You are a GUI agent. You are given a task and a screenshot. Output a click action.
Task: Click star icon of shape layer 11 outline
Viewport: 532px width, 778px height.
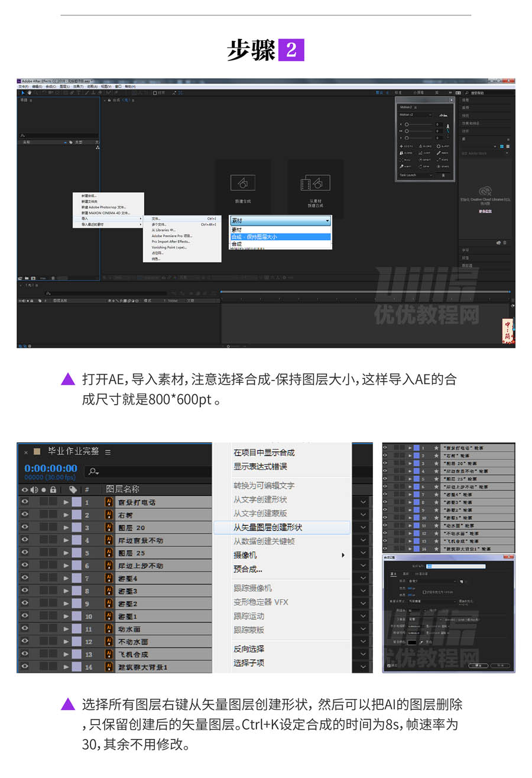pos(436,525)
